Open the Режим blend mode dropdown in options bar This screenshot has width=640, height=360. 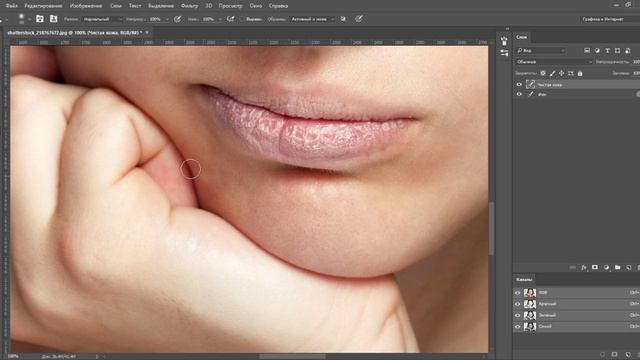point(102,19)
